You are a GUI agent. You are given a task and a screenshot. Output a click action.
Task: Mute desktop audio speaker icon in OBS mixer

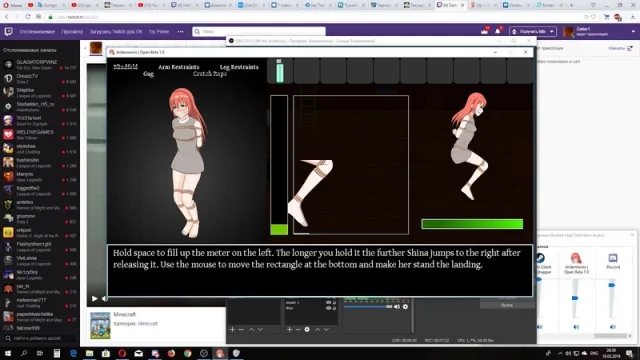click(397, 307)
